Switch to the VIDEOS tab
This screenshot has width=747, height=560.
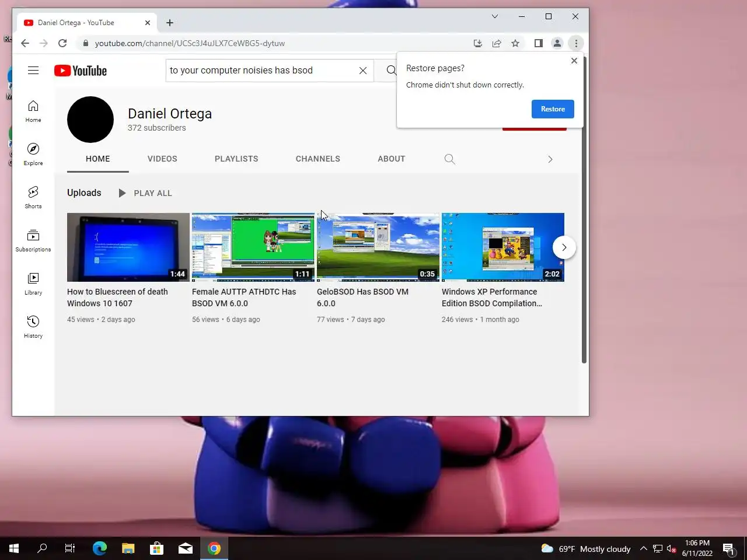(162, 159)
